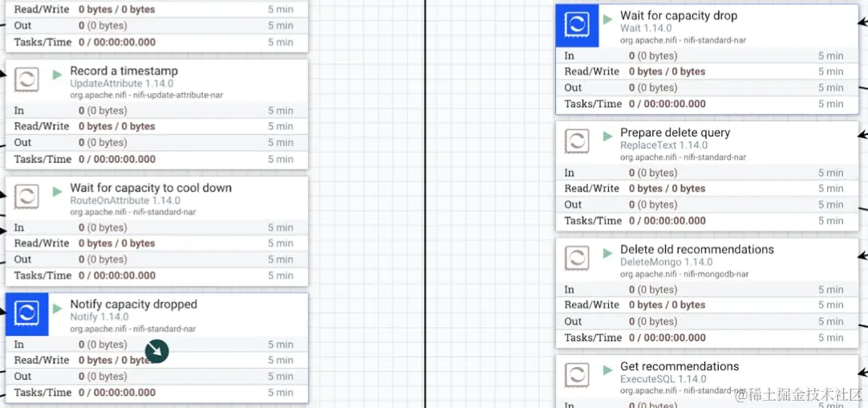The width and height of the screenshot is (868, 408).
Task: Click the 'org.apache.nifi - nifi-update-attribute-nar' bundle text
Action: [147, 95]
